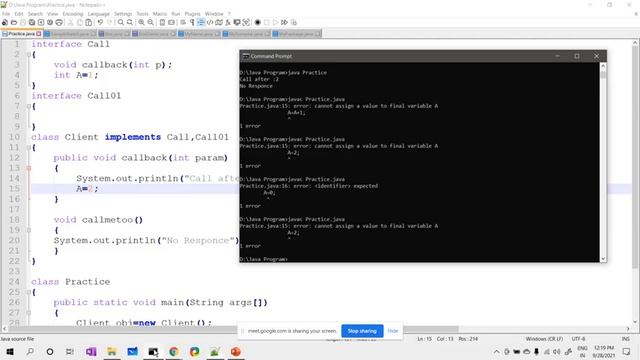Toggle INS mode in status bar

click(625, 339)
